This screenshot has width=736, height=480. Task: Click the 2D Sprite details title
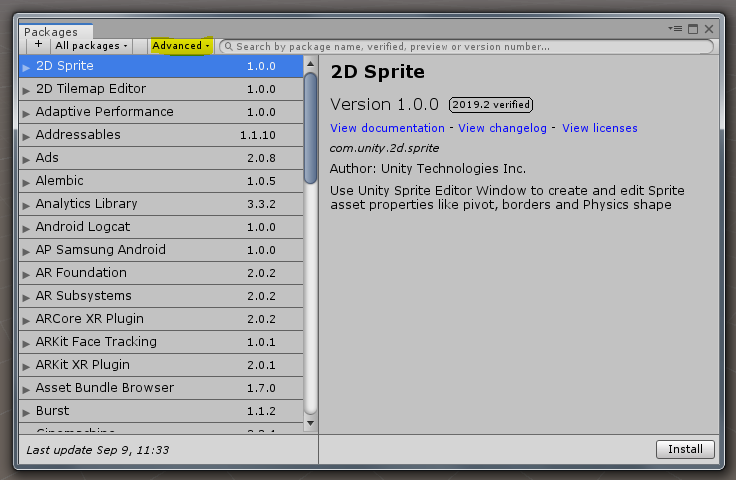(377, 72)
